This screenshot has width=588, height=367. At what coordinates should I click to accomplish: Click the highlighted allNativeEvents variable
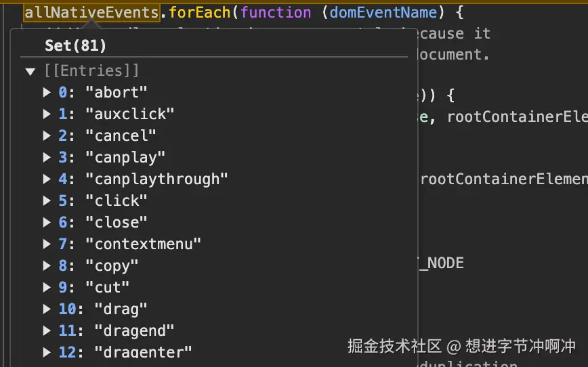[91, 12]
